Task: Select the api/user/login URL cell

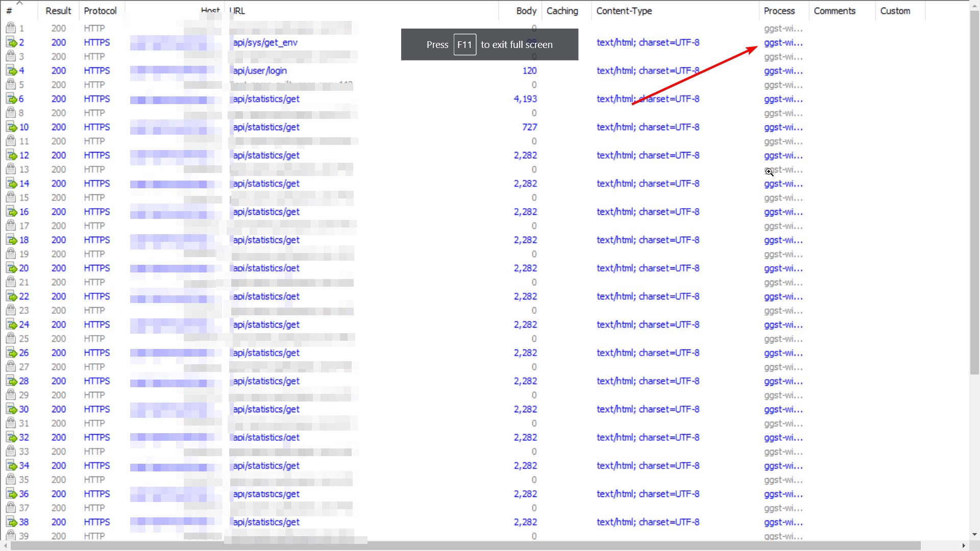Action: tap(260, 70)
